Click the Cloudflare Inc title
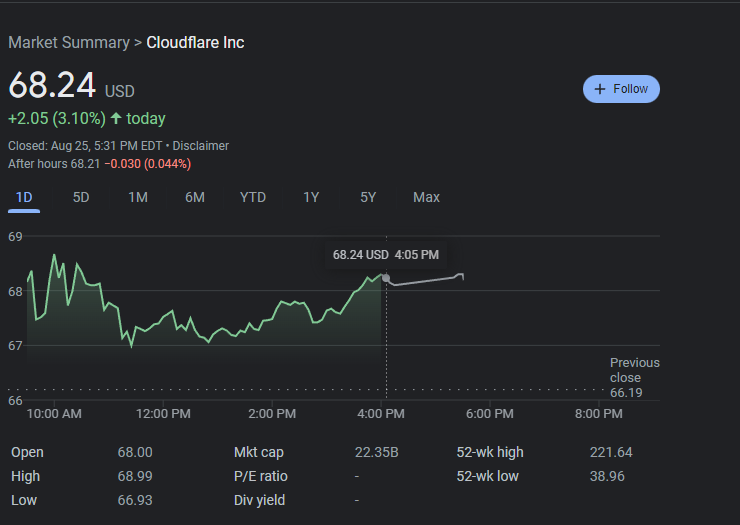Image resolution: width=740 pixels, height=525 pixels. point(195,42)
